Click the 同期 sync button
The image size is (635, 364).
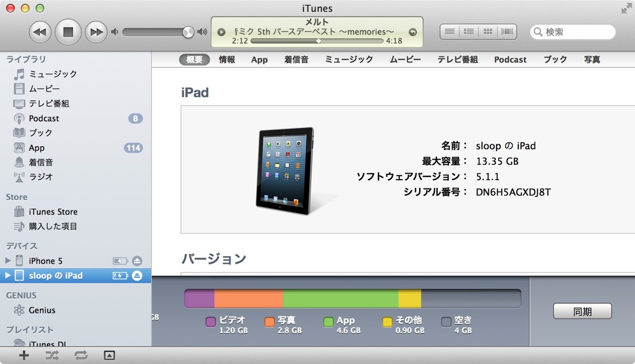pyautogui.click(x=582, y=311)
